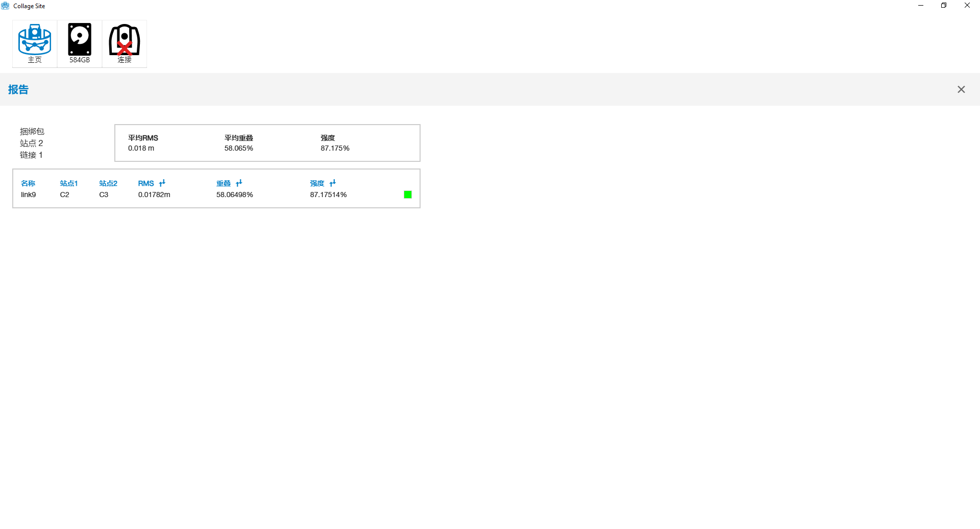Click sort arrow next to 强度 column

333,183
